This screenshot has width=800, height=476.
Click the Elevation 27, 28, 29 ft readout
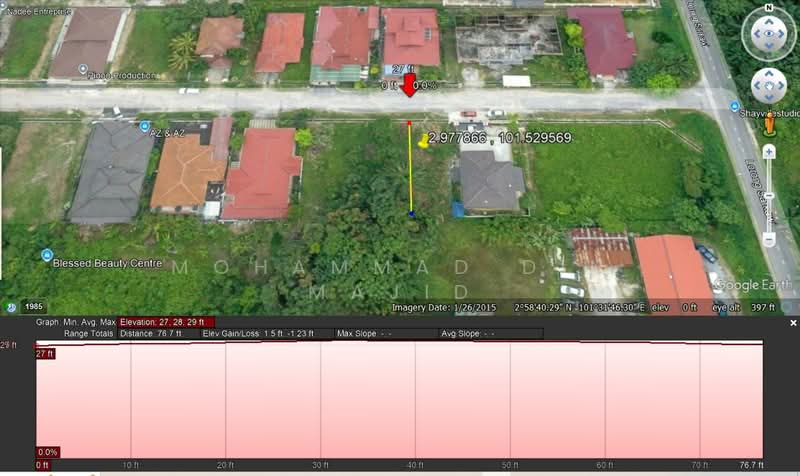[x=162, y=322]
